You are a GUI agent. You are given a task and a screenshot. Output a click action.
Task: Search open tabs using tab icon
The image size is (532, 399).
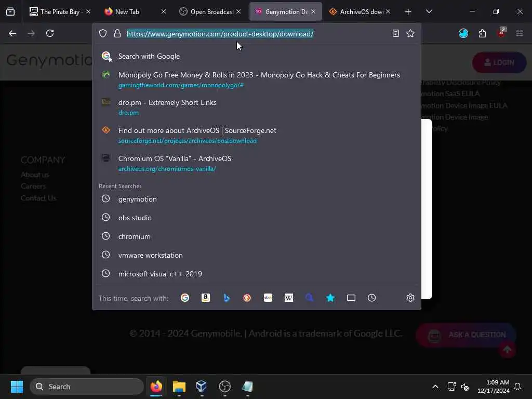point(351,298)
